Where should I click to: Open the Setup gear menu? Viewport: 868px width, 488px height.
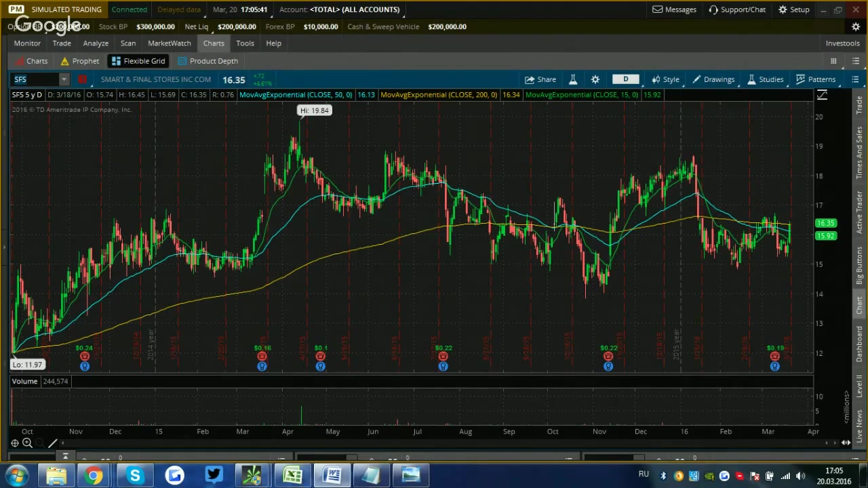pos(793,9)
